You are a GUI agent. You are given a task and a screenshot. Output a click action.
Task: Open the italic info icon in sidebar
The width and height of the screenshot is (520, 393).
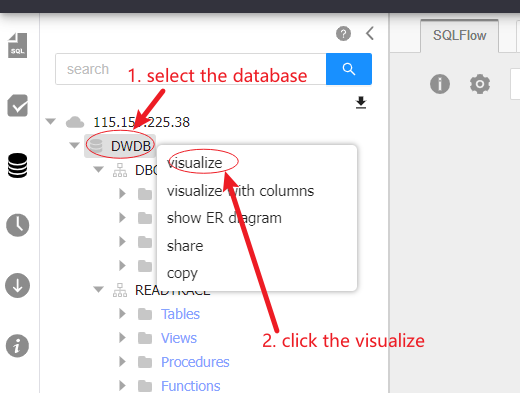tap(17, 346)
